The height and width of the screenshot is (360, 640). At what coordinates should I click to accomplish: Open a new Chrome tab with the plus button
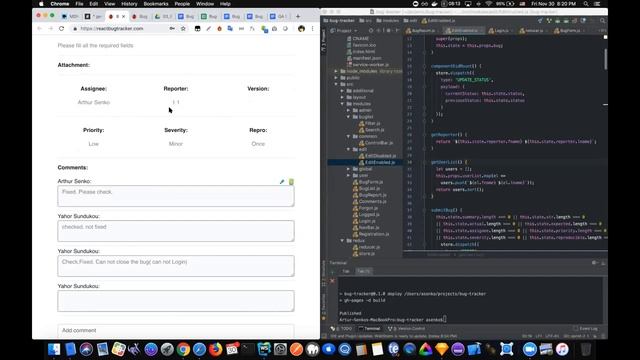[298, 16]
